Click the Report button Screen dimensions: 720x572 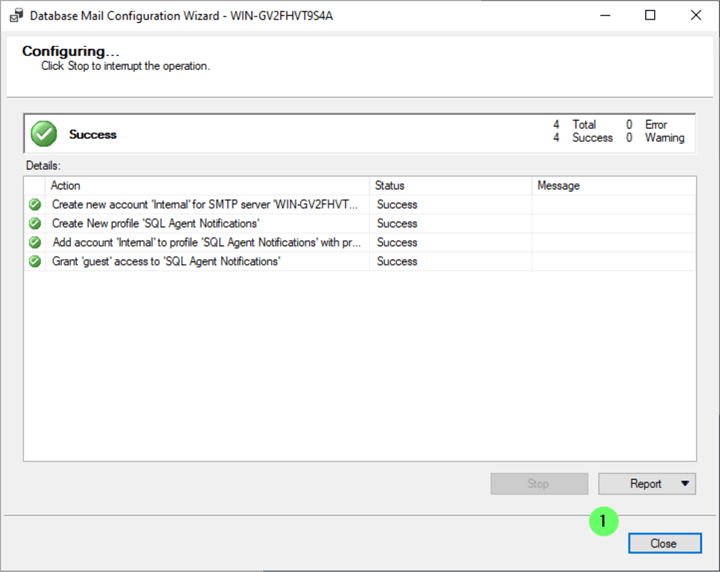click(x=645, y=484)
